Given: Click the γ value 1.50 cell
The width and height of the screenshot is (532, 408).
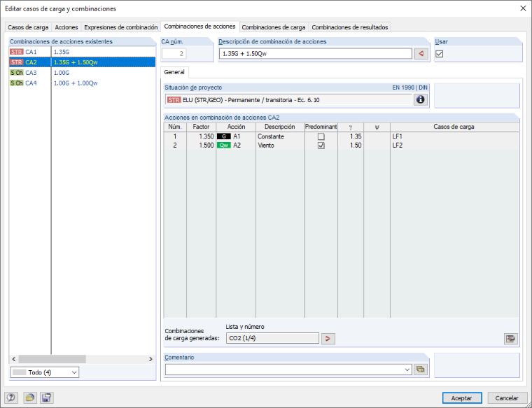Looking at the screenshot, I should click(351, 145).
